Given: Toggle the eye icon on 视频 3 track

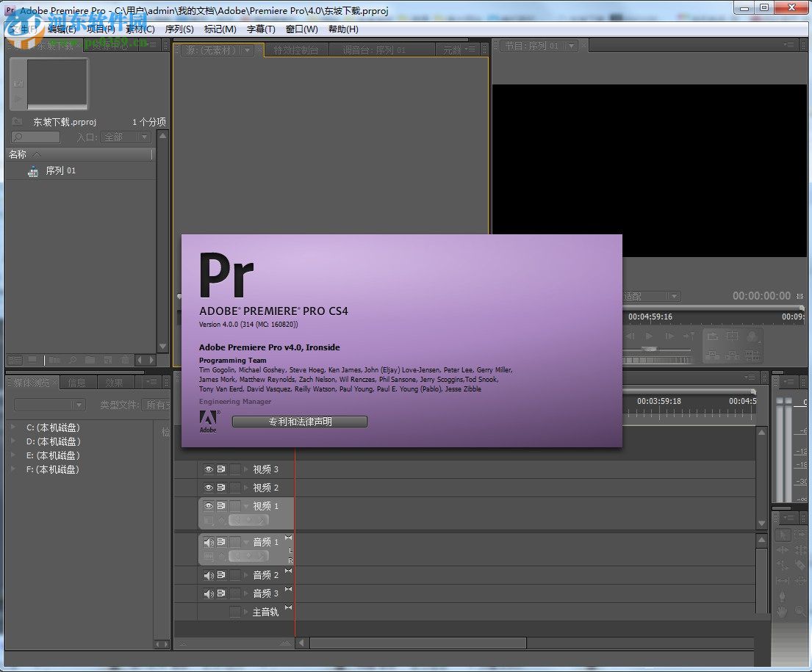Looking at the screenshot, I should pyautogui.click(x=209, y=469).
